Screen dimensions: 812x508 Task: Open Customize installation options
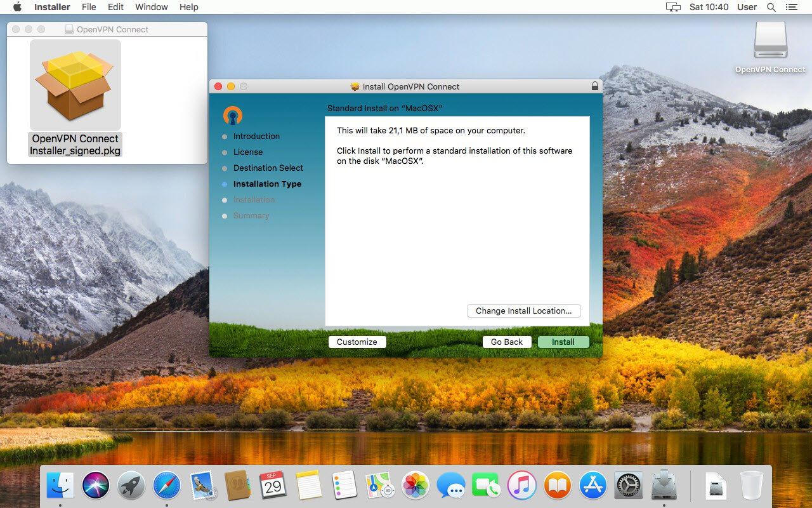(x=357, y=342)
